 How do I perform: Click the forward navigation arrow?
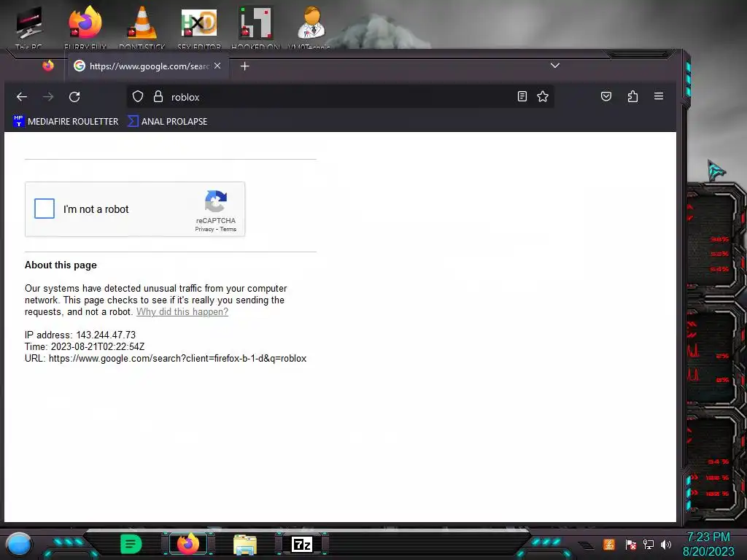[48, 97]
